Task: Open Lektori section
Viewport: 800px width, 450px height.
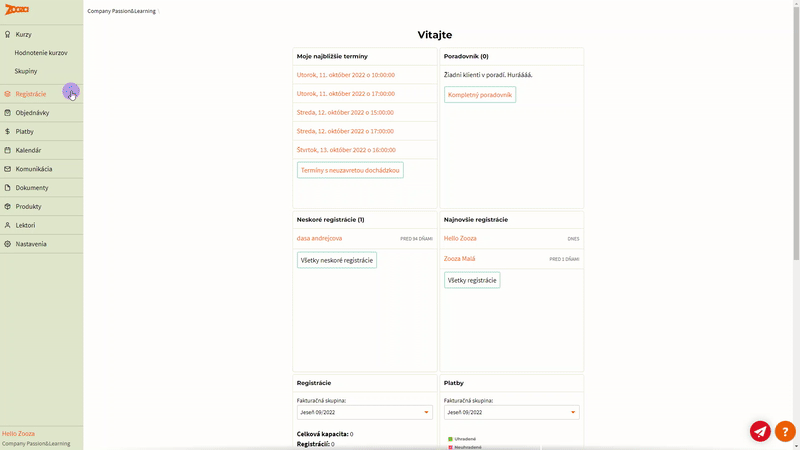Action: (25, 225)
